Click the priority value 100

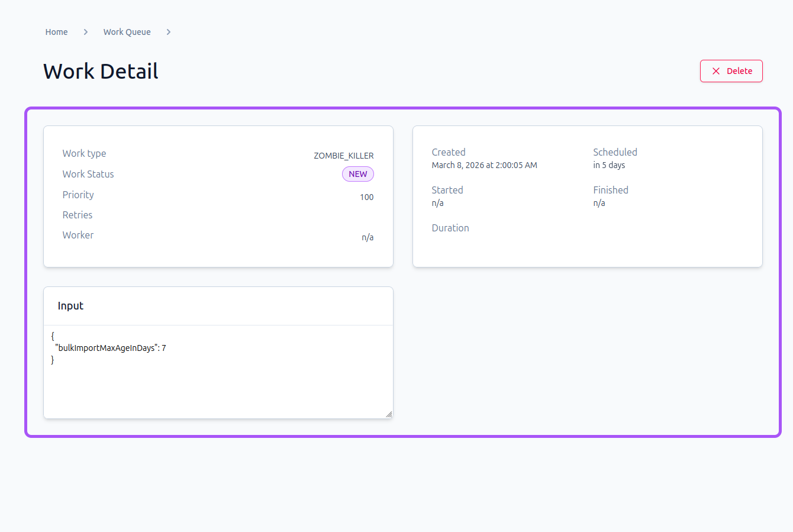tap(367, 197)
